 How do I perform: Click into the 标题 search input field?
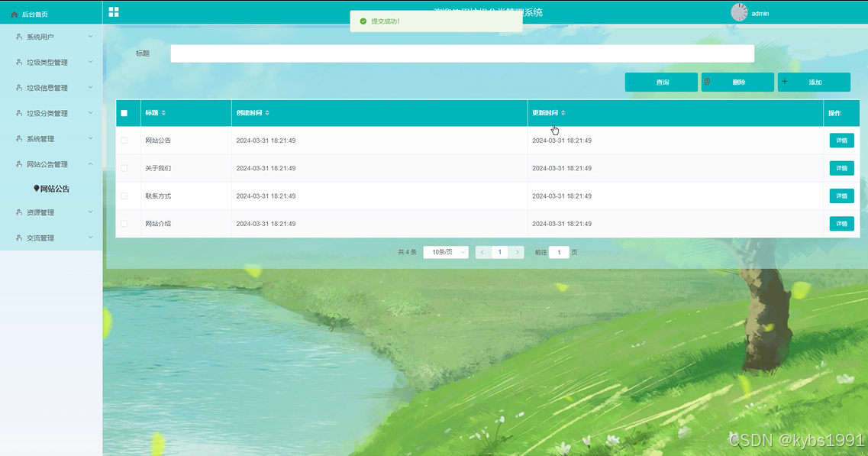[x=462, y=53]
